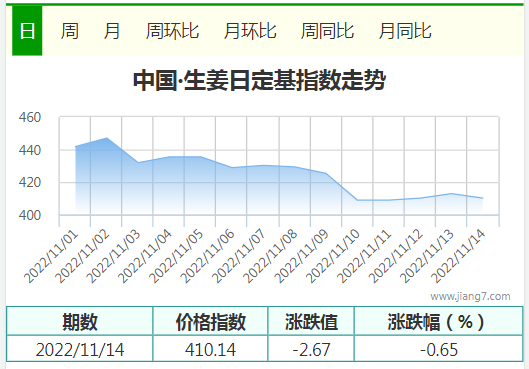Click the 2022/11/05 x-axis label
This screenshot has height=369, width=529.
click(176, 257)
